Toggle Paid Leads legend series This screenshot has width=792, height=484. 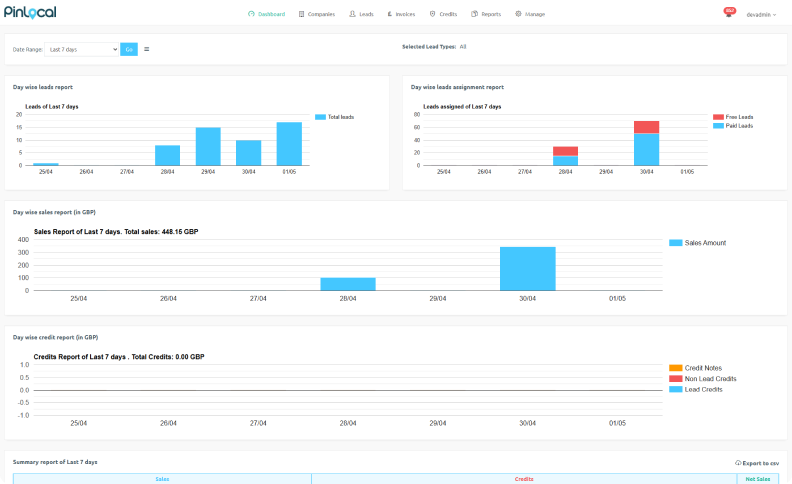[x=739, y=126]
